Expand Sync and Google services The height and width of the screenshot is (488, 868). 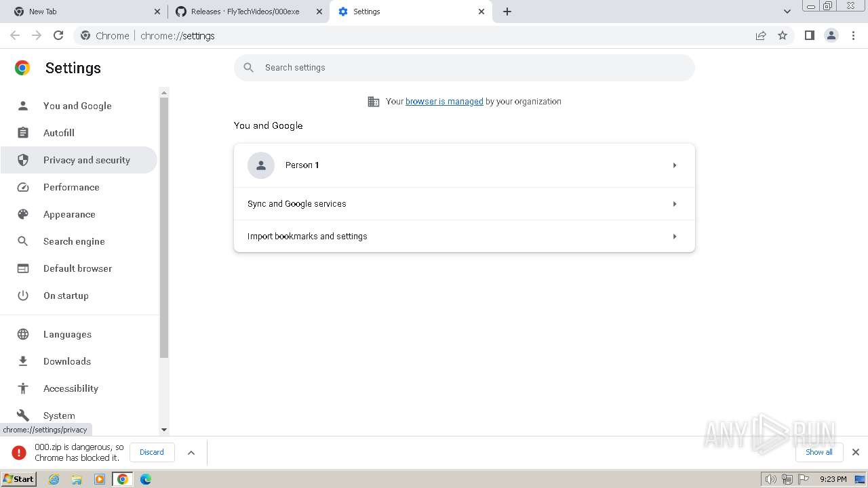tap(465, 204)
